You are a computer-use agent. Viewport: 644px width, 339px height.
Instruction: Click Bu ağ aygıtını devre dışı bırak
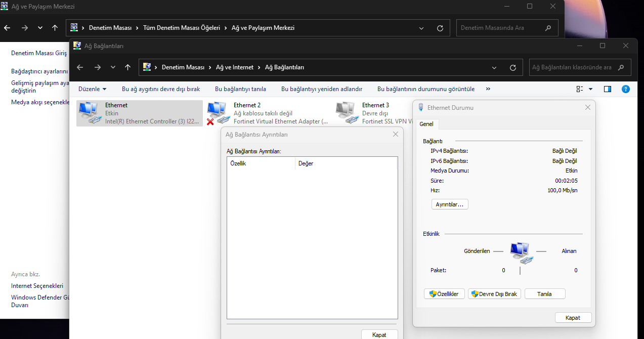[x=161, y=89]
